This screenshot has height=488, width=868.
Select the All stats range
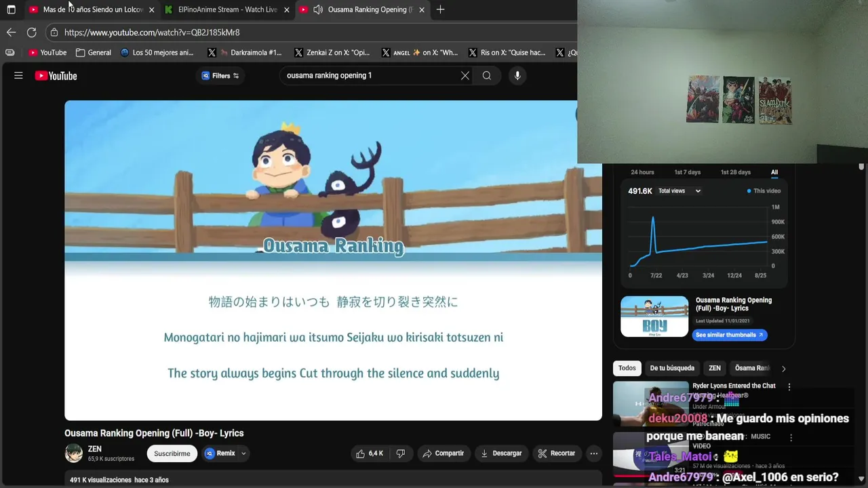[774, 172]
